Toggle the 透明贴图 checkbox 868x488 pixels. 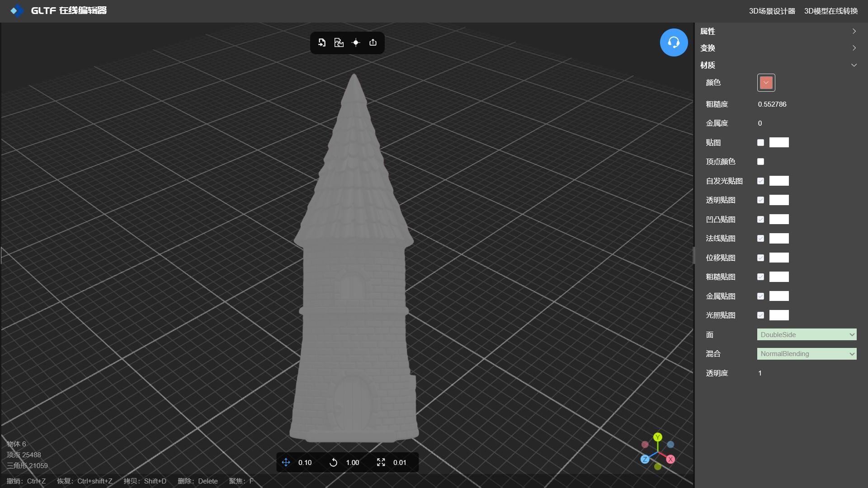(x=760, y=200)
